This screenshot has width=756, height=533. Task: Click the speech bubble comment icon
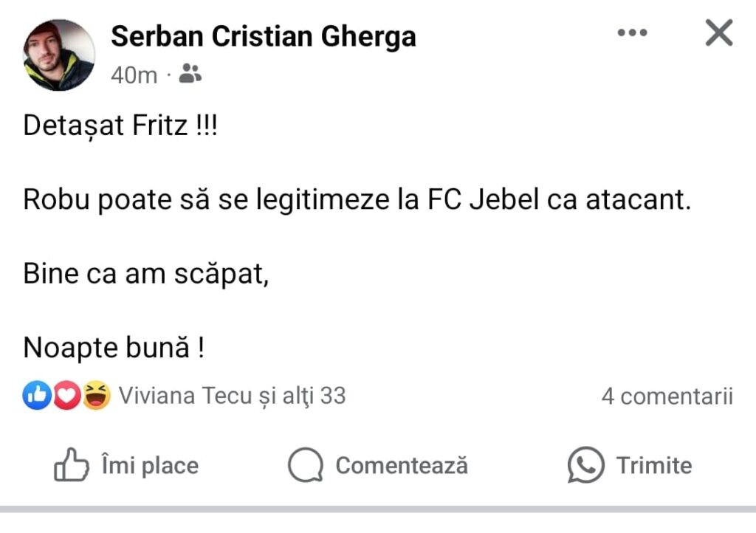[x=305, y=466]
